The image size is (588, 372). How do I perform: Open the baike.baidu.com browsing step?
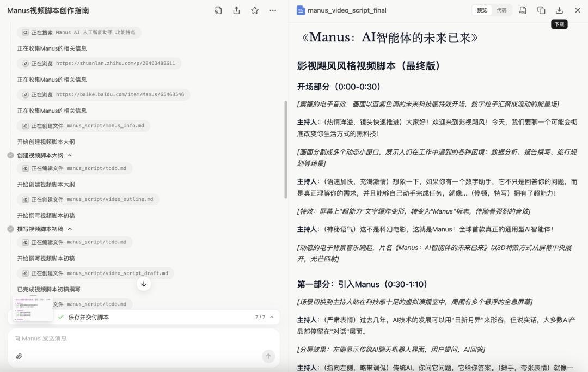103,95
